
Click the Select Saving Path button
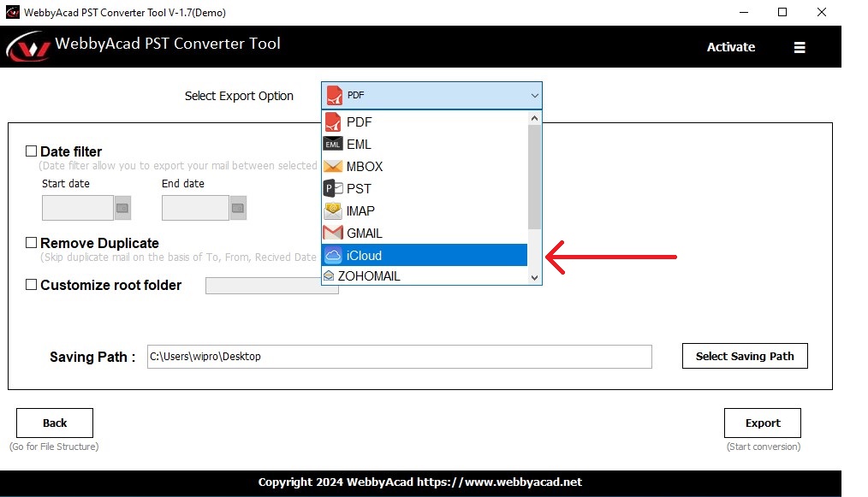[745, 356]
